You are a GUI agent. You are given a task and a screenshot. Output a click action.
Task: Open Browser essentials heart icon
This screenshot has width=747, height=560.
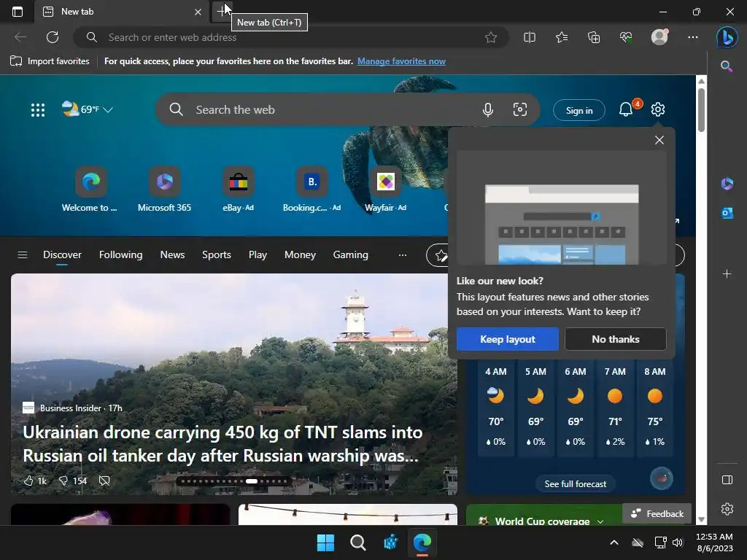(x=626, y=37)
